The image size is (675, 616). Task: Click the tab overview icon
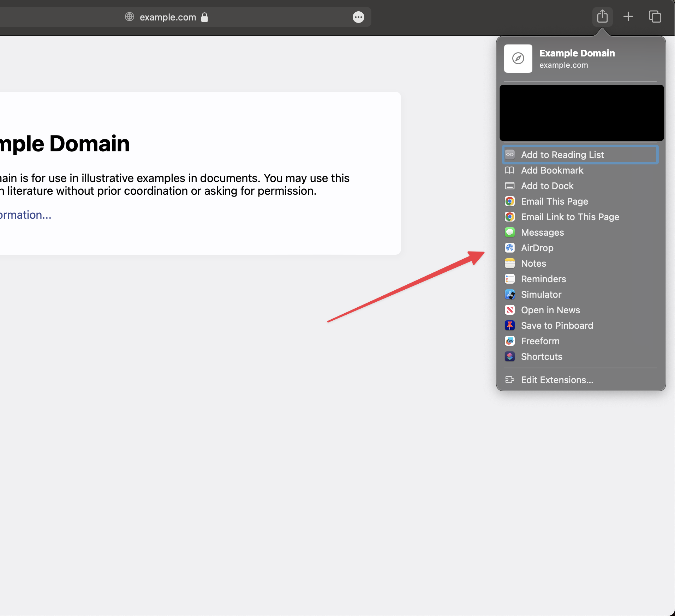pos(655,17)
